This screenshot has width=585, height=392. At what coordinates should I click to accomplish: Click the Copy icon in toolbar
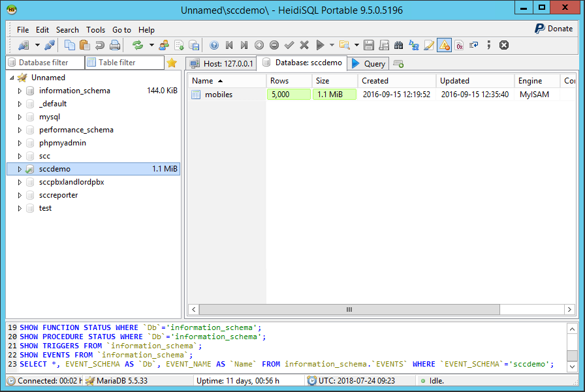tap(70, 46)
